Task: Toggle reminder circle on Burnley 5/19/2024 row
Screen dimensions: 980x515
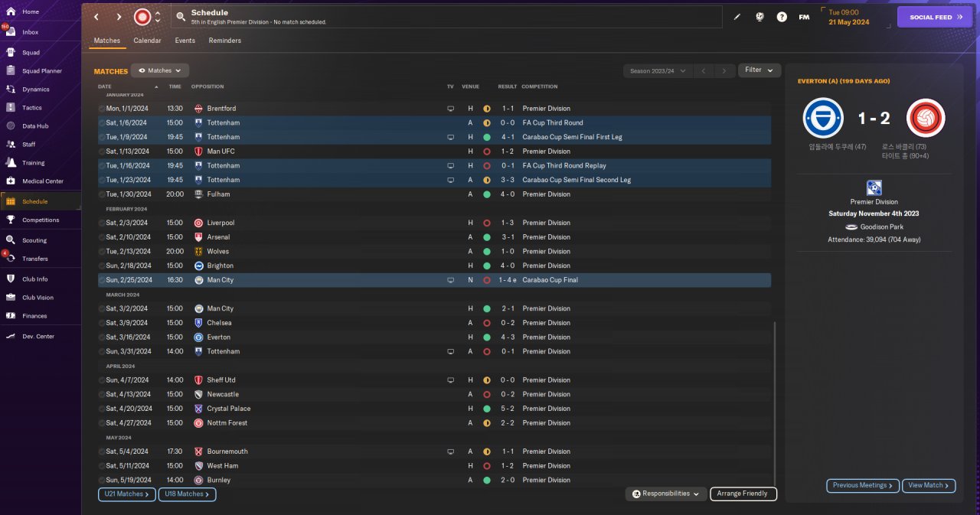Action: pos(102,481)
